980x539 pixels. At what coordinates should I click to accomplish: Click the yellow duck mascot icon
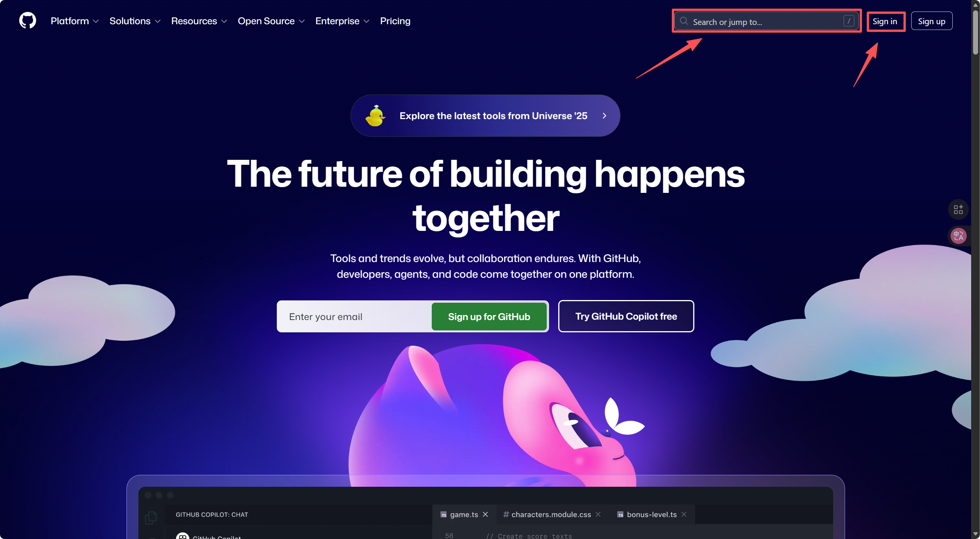click(375, 116)
